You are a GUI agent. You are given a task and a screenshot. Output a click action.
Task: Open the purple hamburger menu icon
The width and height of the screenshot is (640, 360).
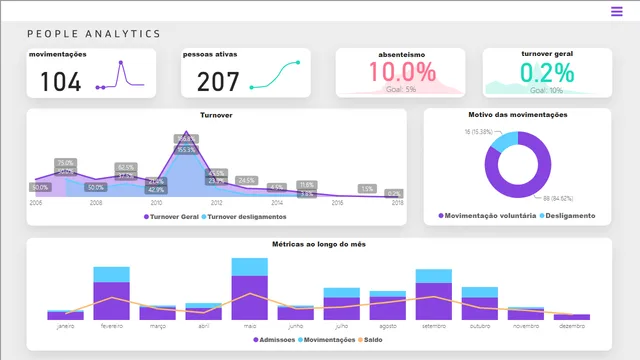coord(617,11)
